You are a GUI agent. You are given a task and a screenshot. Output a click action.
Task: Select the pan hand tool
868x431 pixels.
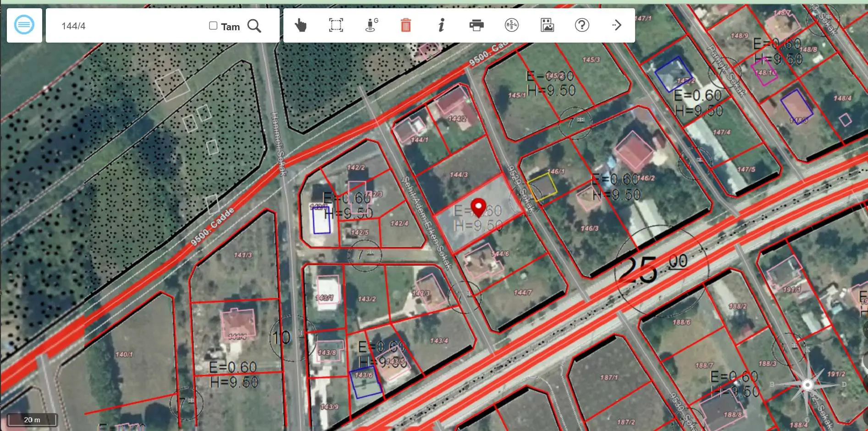(x=300, y=25)
